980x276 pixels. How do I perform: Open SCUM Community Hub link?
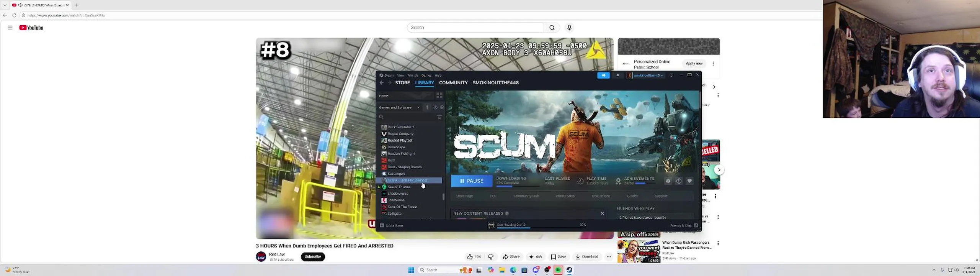(x=526, y=196)
